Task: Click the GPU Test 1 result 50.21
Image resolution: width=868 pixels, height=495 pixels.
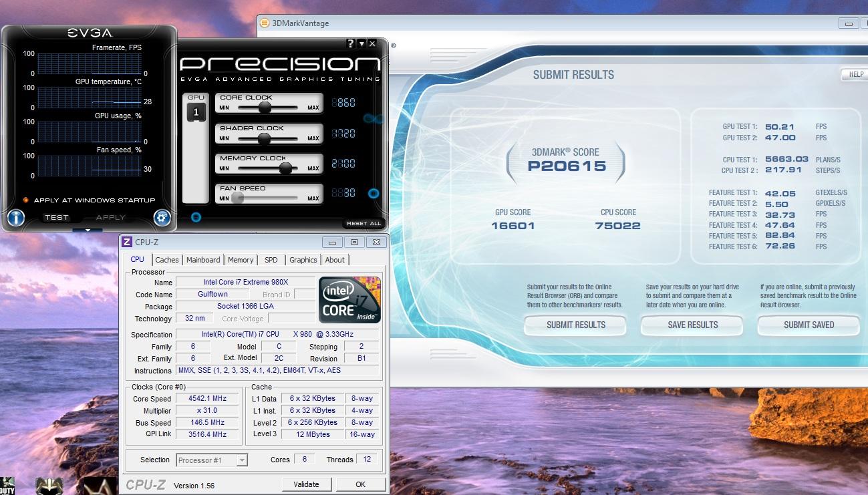Action: click(780, 126)
